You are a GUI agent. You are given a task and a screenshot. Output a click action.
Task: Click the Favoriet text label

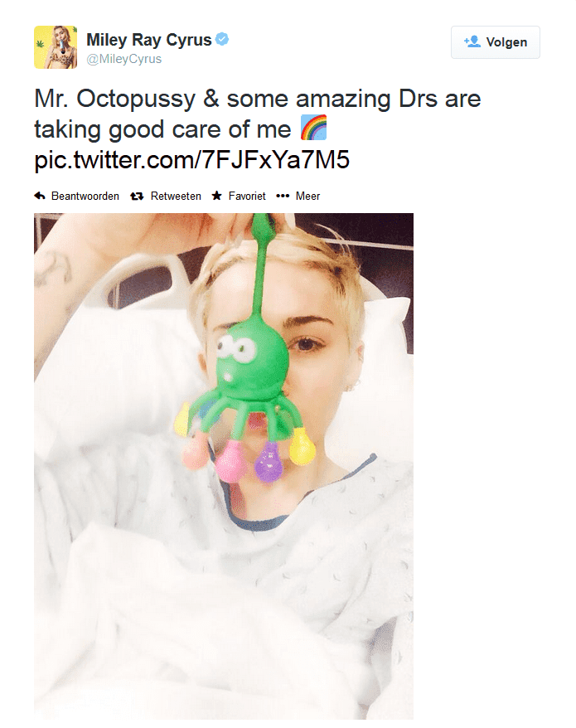[247, 197]
